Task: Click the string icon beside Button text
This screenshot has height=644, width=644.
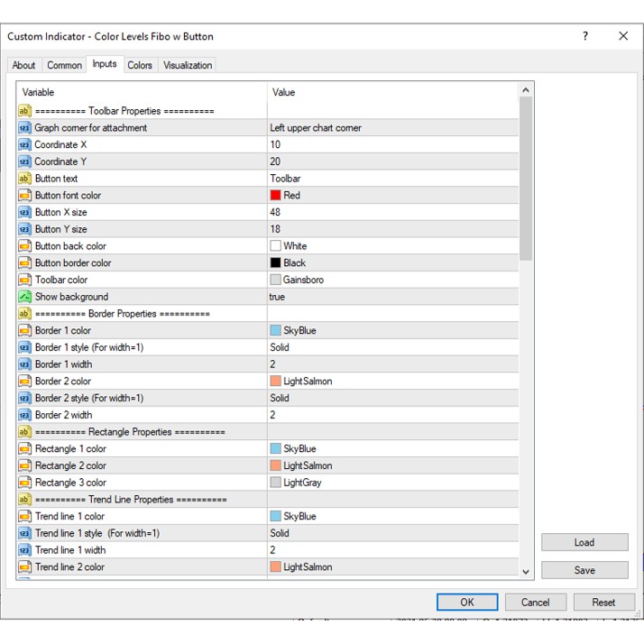Action: click(x=24, y=179)
